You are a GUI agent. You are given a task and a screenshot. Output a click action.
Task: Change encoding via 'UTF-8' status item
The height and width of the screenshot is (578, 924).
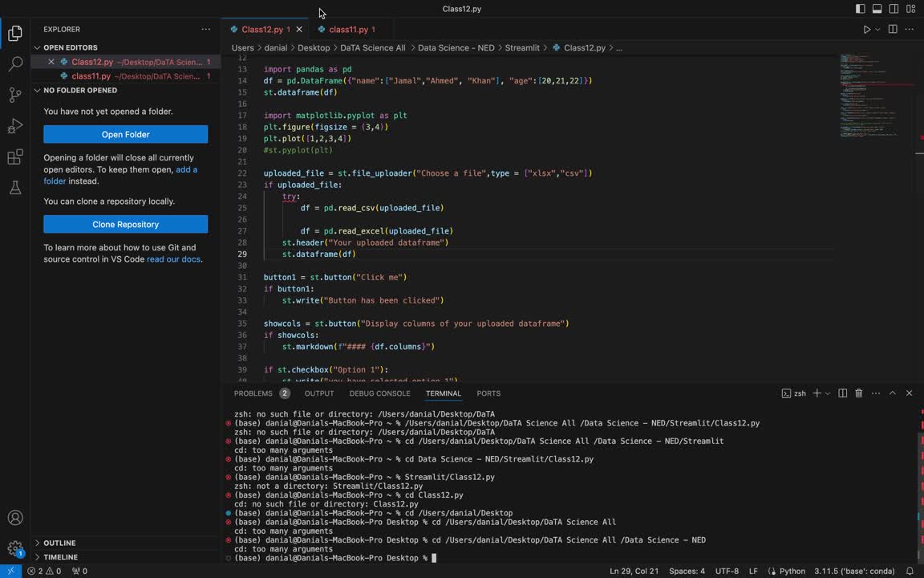727,571
